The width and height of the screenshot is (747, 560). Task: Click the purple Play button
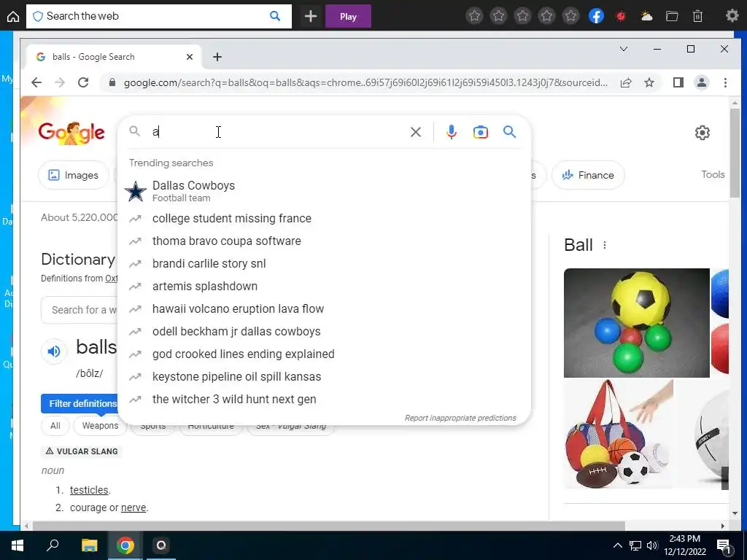tap(348, 16)
